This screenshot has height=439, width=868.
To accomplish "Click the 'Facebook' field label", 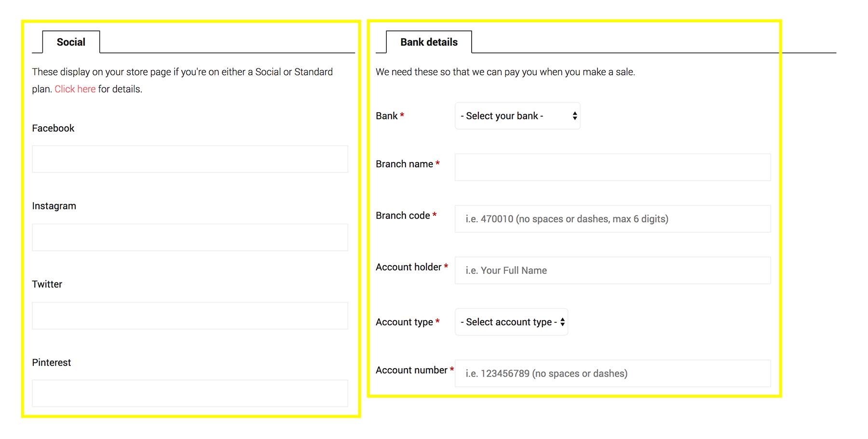I will pos(53,128).
